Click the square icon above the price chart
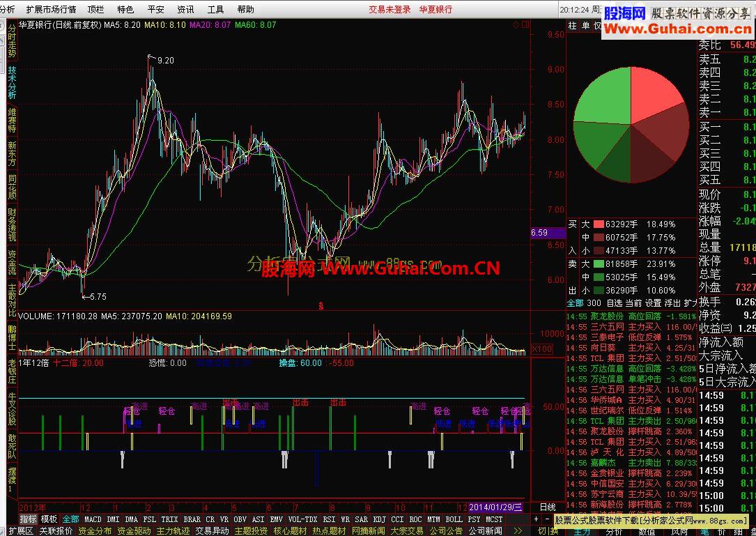This screenshot has height=536, width=756. point(525,24)
